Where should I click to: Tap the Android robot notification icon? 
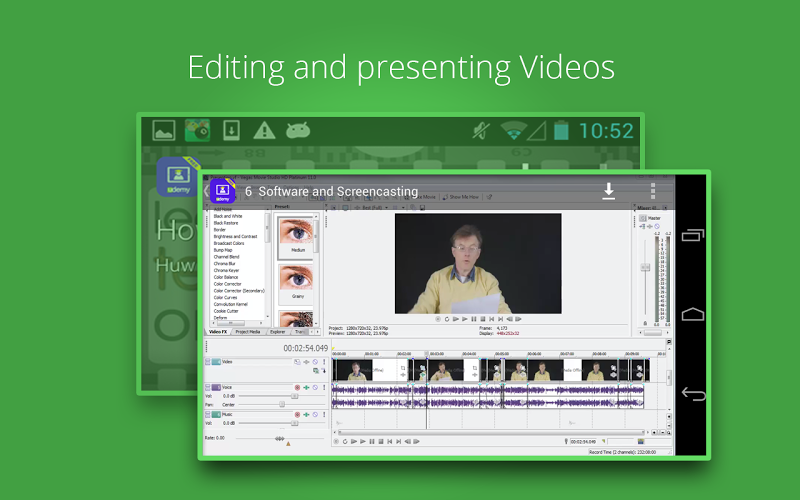click(x=296, y=130)
